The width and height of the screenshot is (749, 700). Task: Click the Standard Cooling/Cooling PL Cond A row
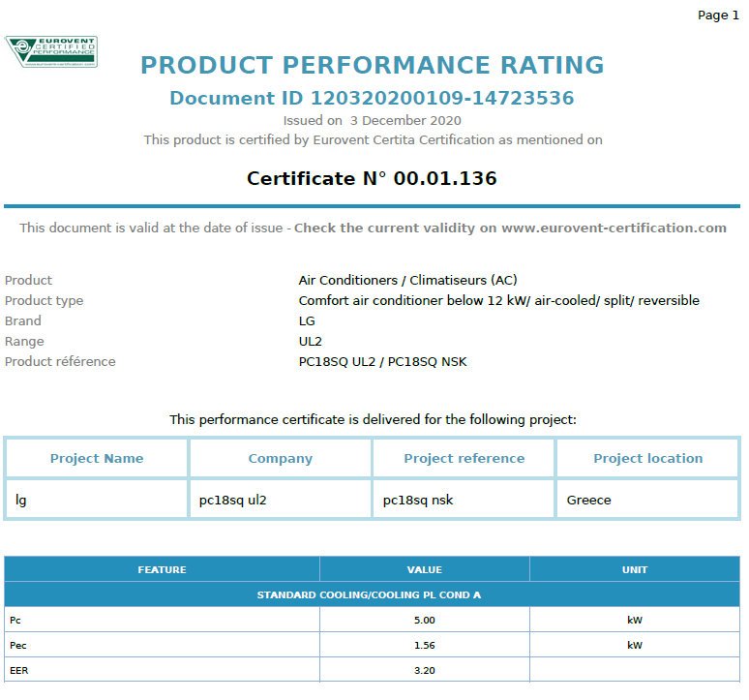point(373,594)
